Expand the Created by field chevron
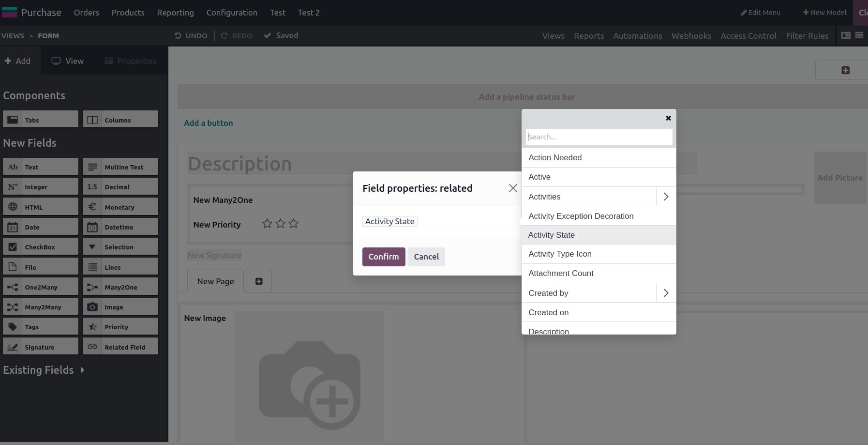 [x=666, y=293]
